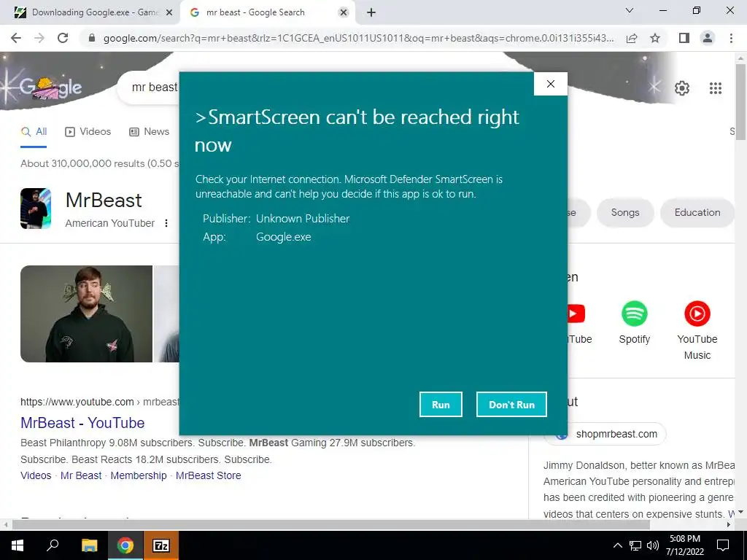Open MrBeast profile thumbnail
The height and width of the screenshot is (560, 747).
tap(36, 209)
